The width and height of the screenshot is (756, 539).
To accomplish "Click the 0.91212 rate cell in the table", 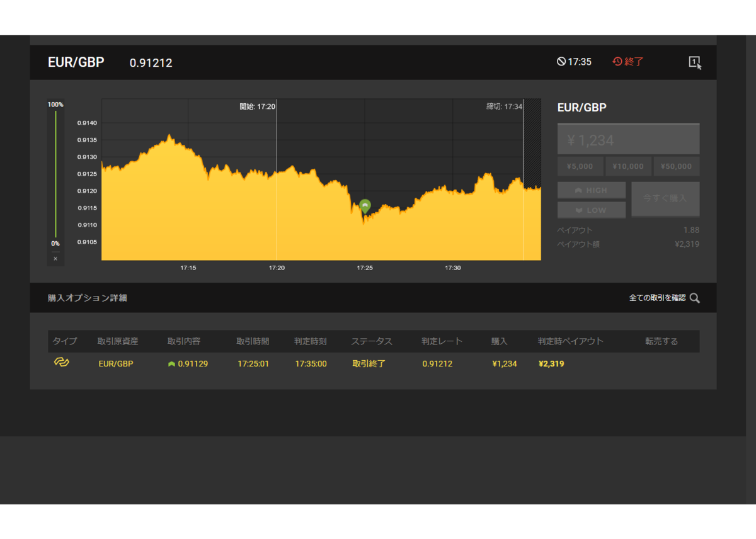I will coord(437,364).
